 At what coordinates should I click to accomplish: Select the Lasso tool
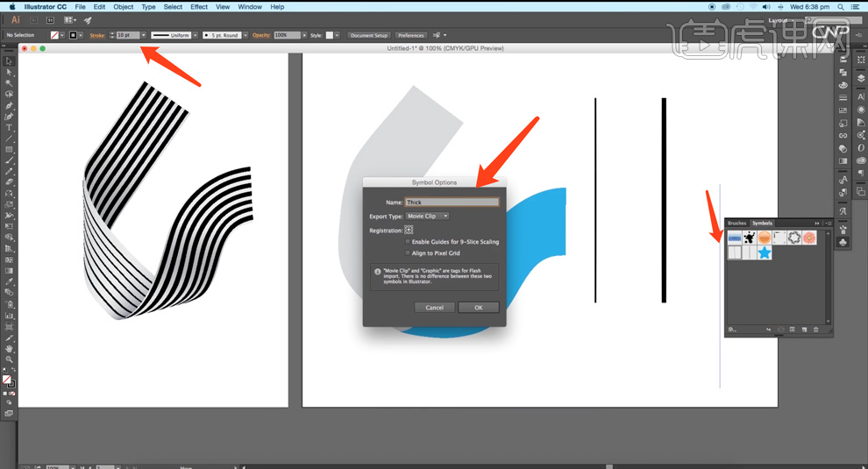(x=9, y=94)
